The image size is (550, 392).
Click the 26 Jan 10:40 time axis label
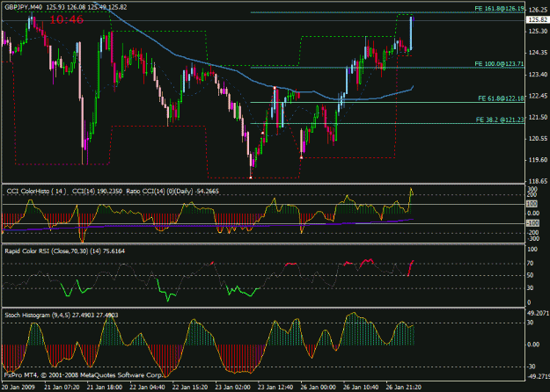click(362, 388)
